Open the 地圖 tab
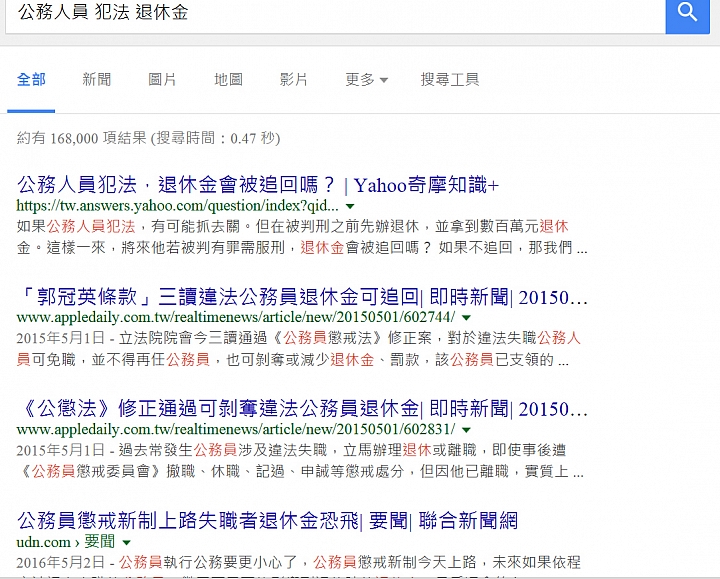The image size is (720, 579). 228,79
